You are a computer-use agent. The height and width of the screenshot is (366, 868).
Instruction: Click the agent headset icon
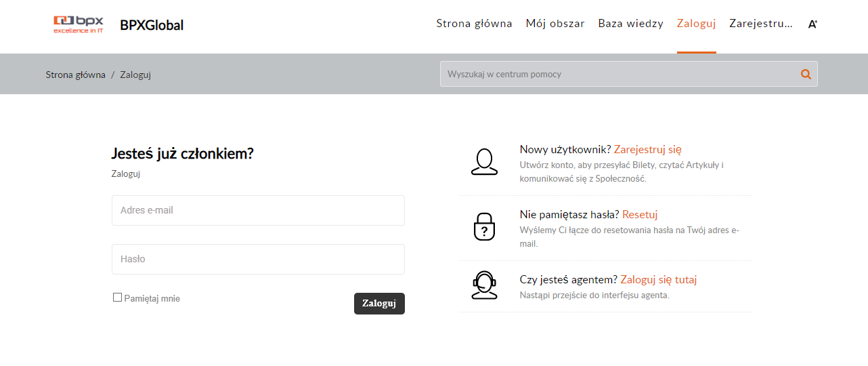click(484, 285)
